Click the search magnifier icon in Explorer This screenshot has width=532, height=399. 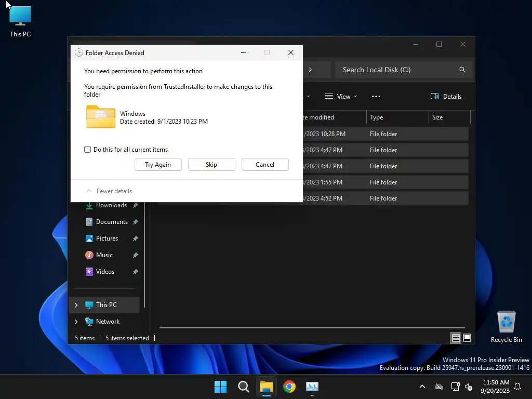462,70
